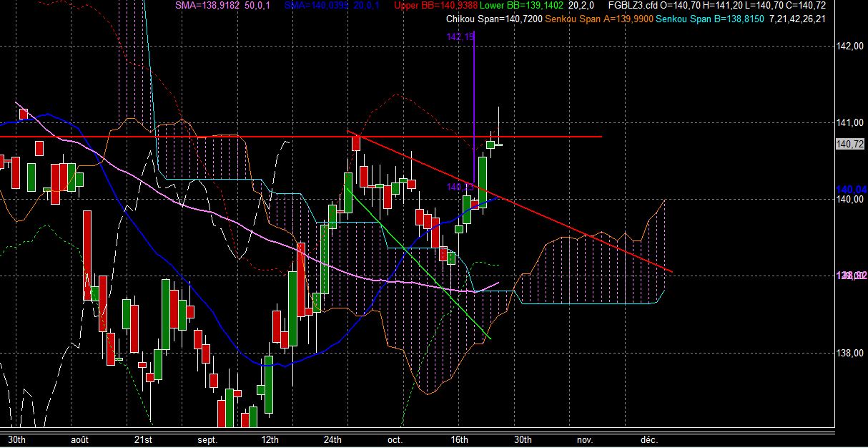
Task: Click the 140,00 price axis label
Action: (849, 199)
